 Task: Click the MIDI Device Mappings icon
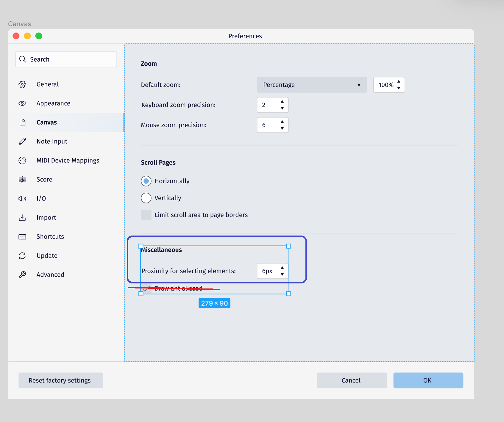(x=22, y=160)
